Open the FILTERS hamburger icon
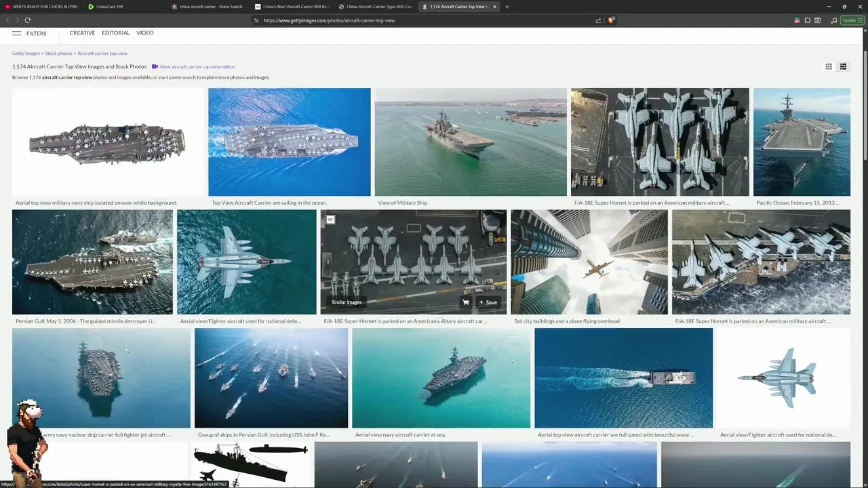The width and height of the screenshot is (868, 488). [16, 33]
